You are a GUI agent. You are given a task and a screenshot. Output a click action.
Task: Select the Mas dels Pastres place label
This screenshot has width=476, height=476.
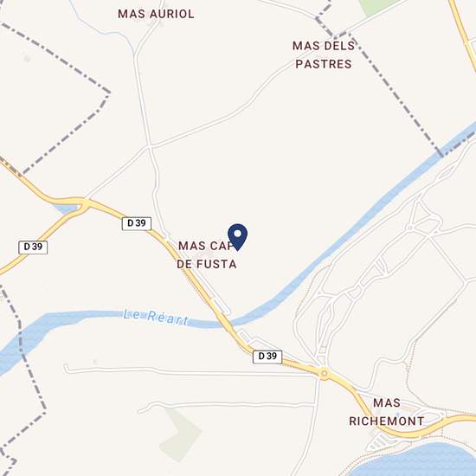click(x=324, y=55)
